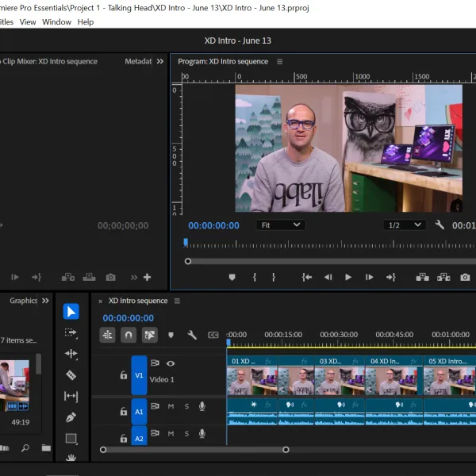Image resolution: width=476 pixels, height=476 pixels.
Task: Close the XD Intro sequence timeline tab
Action: pos(101,301)
